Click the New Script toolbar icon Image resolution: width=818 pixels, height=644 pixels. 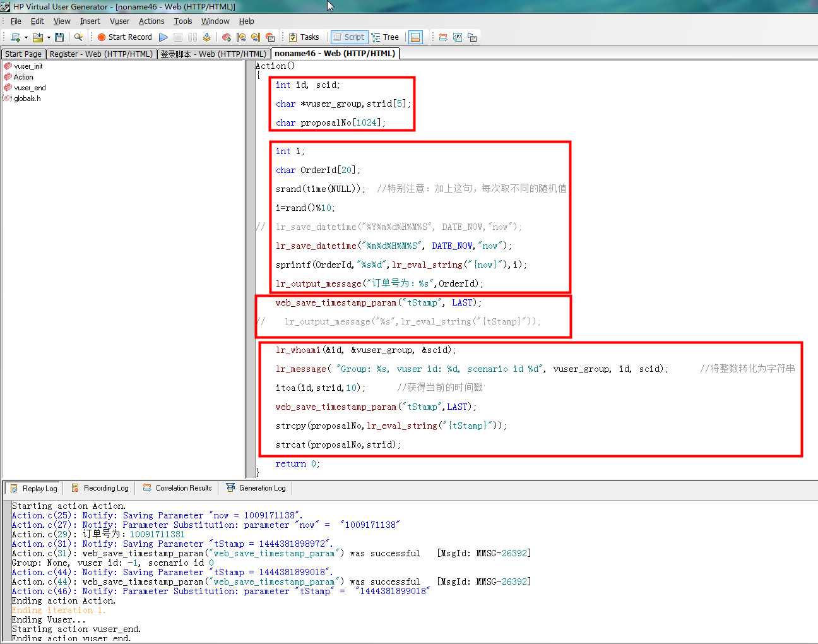[x=15, y=37]
